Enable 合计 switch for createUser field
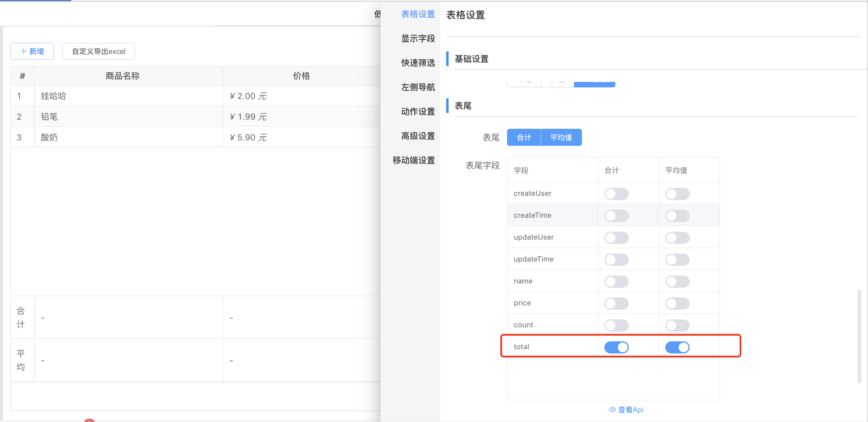 616,194
